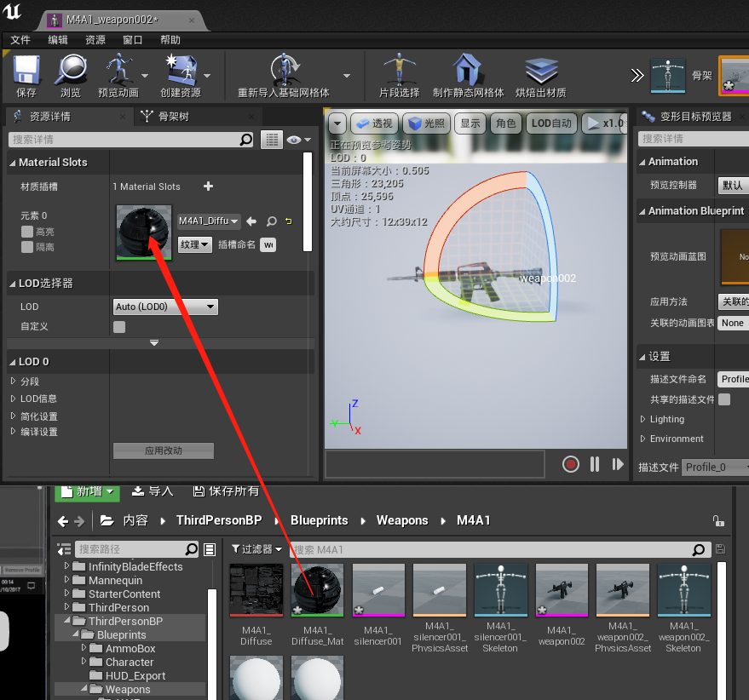This screenshot has height=700, width=749.
Task: Open details view options eye icon
Action: [298, 140]
